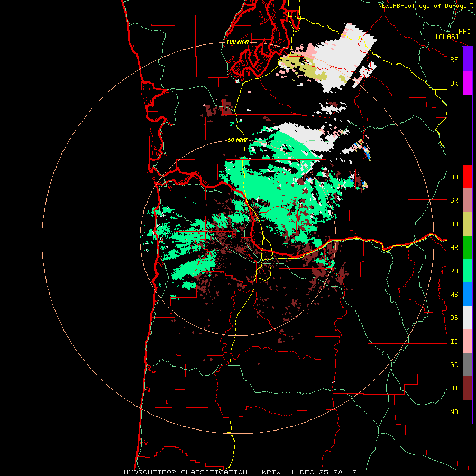
Task: Select the dusty pink GR legend swatch
Action: [x=467, y=200]
